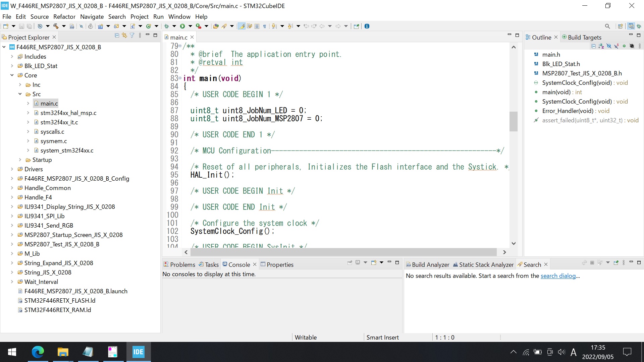Switch to the Build Analyzer tab
This screenshot has width=644, height=362.
tap(428, 264)
